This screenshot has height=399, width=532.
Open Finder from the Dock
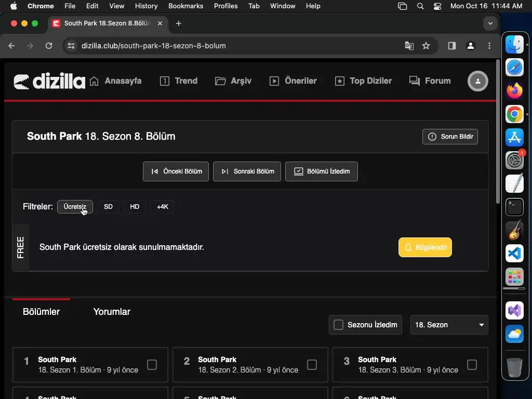[514, 44]
